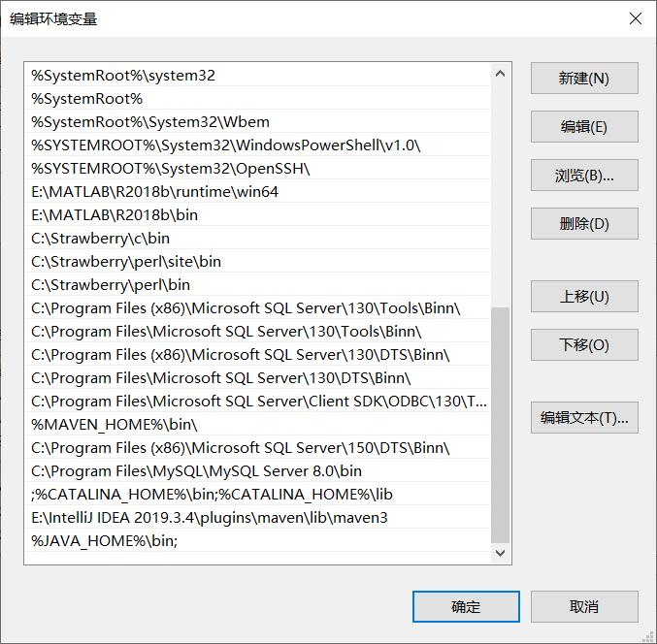This screenshot has height=644, width=657.
Task: Confirm with the 确定 button
Action: coord(466,606)
